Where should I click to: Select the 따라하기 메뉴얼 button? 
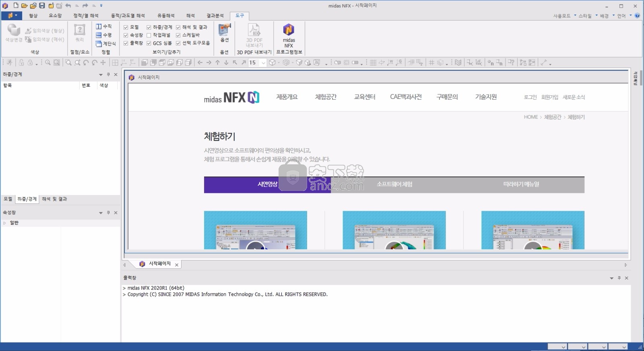[x=521, y=185]
